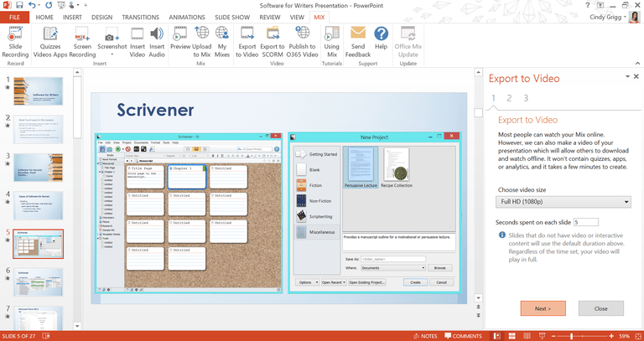Click Seconds spent on each slide field
Image resolution: width=644 pixels, height=341 pixels.
(x=585, y=222)
